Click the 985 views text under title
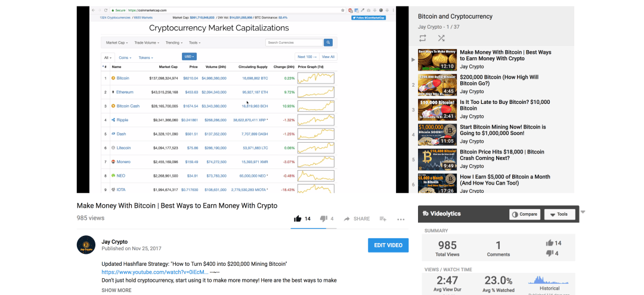Image resolution: width=644 pixels, height=295 pixels. [91, 218]
